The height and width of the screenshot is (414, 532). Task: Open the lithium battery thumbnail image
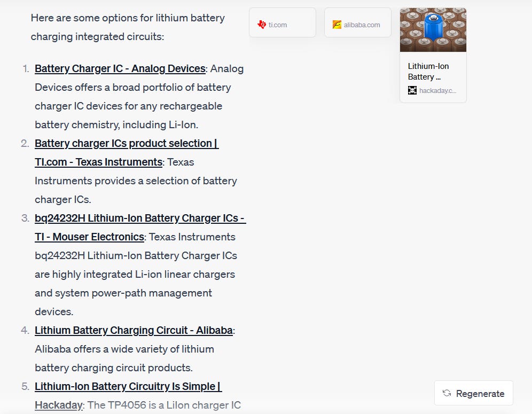433,30
